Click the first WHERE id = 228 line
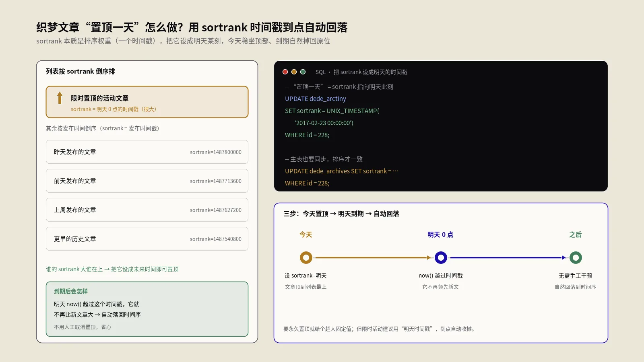 [x=307, y=135]
